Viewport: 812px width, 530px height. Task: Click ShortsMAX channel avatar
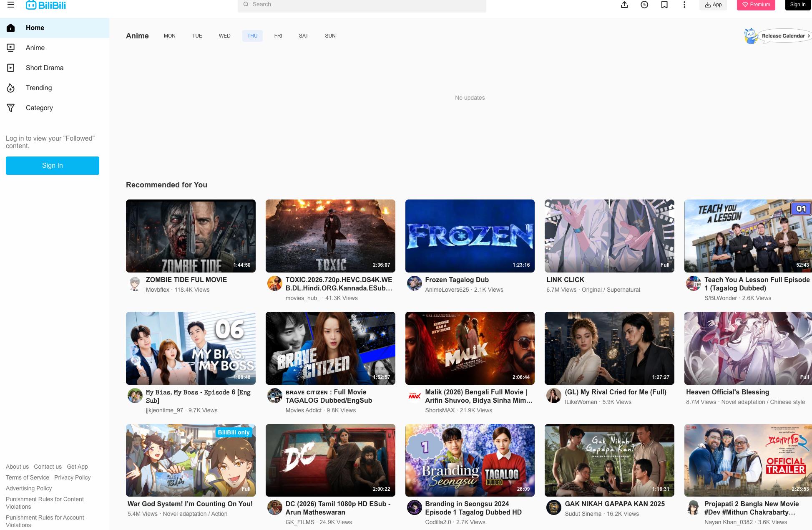point(414,396)
